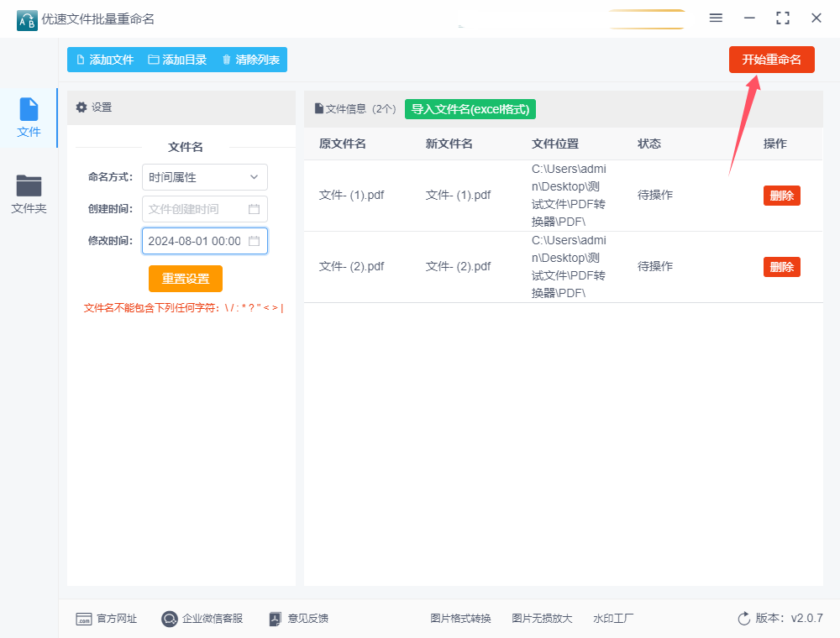The width and height of the screenshot is (840, 638).
Task: Start renaming with 开始重命名 button
Action: [771, 60]
